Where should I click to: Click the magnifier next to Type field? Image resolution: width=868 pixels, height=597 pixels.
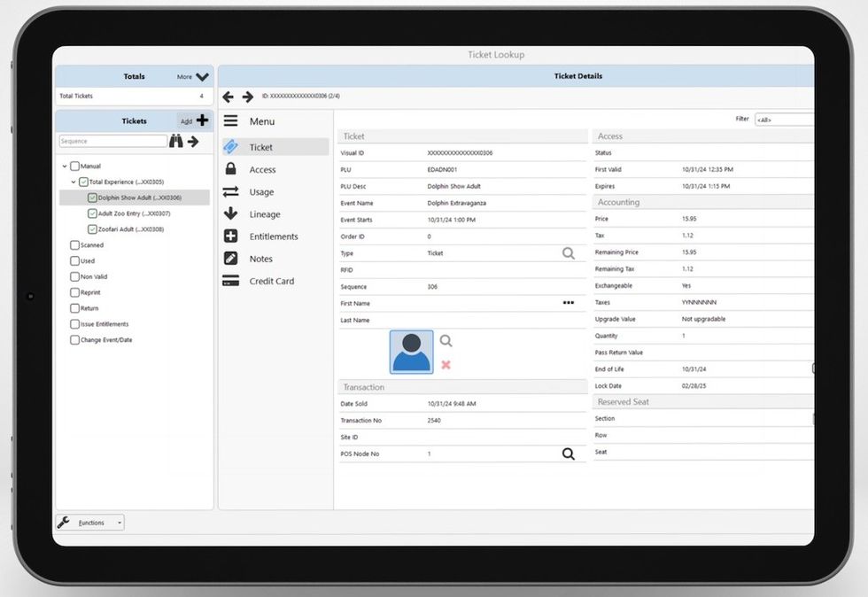pyautogui.click(x=569, y=253)
